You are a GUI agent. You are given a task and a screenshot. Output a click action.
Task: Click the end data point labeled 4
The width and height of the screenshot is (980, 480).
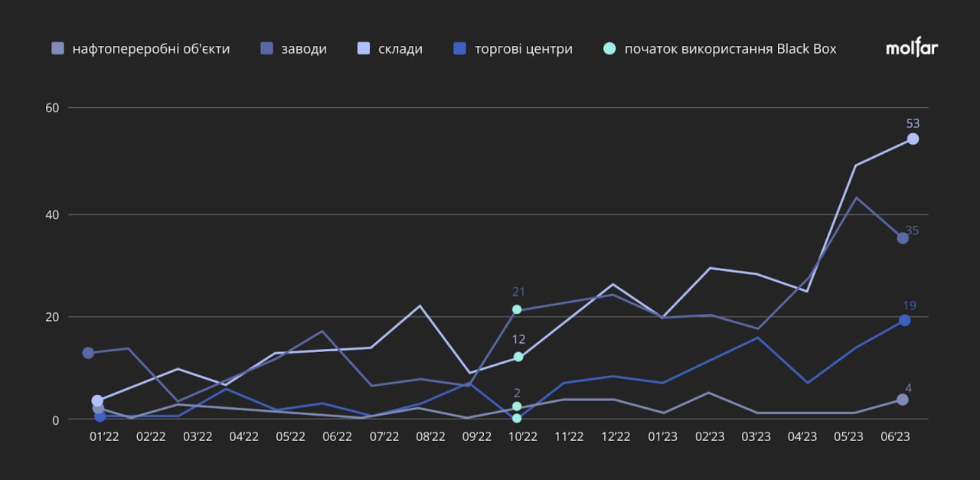903,400
